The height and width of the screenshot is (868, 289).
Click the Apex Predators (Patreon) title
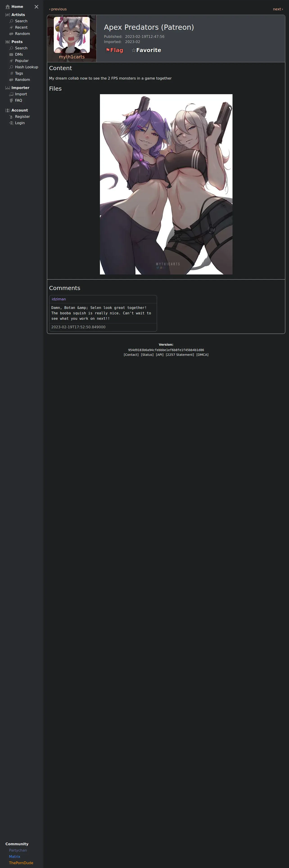[149, 27]
